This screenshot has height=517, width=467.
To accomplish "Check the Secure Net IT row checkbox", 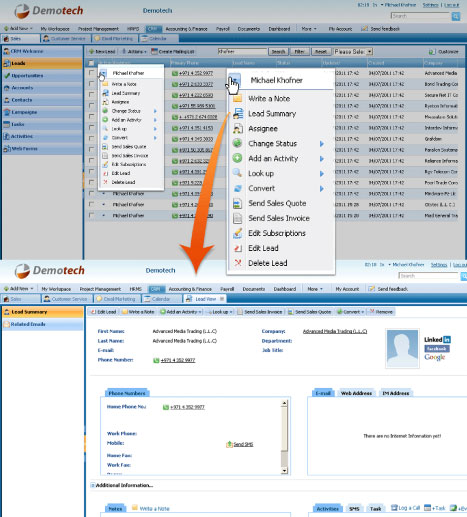I will point(91,95).
